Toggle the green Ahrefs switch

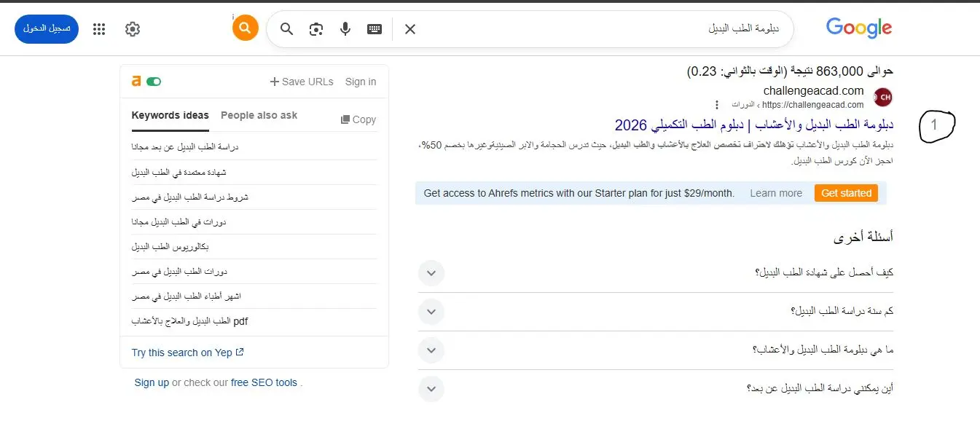pos(154,82)
